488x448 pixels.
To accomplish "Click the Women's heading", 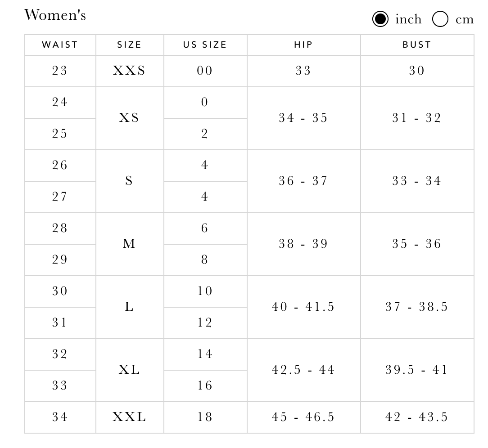I will [x=55, y=15].
